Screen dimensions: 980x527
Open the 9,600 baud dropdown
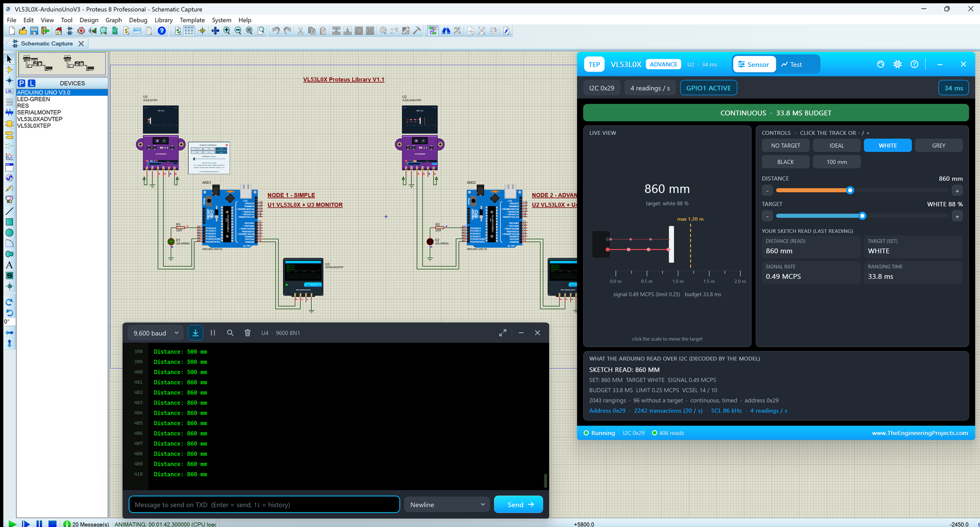coord(156,333)
